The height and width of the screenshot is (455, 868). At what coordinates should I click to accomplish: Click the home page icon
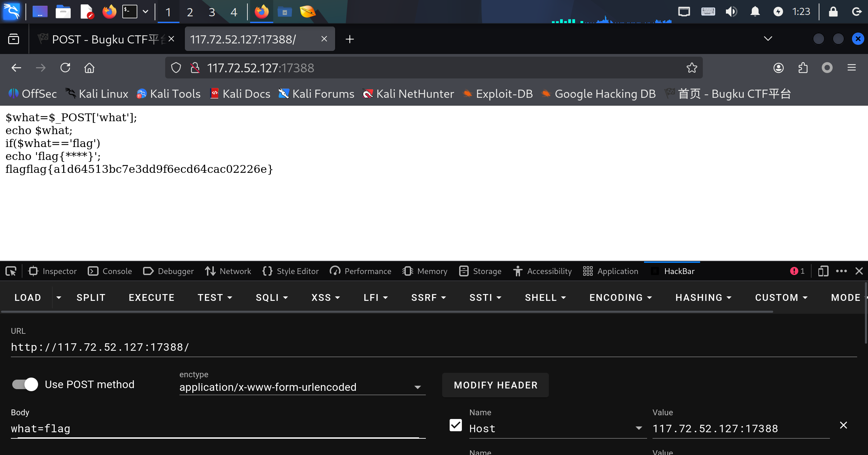tap(89, 68)
